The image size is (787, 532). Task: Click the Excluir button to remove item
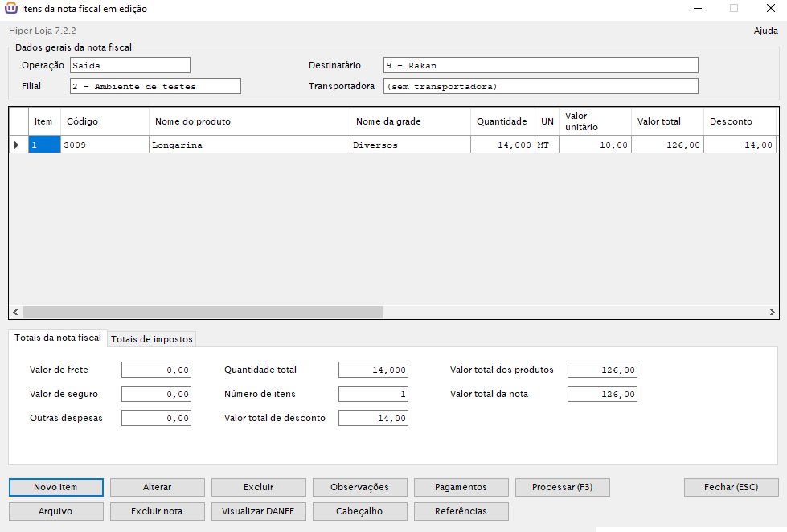(259, 487)
